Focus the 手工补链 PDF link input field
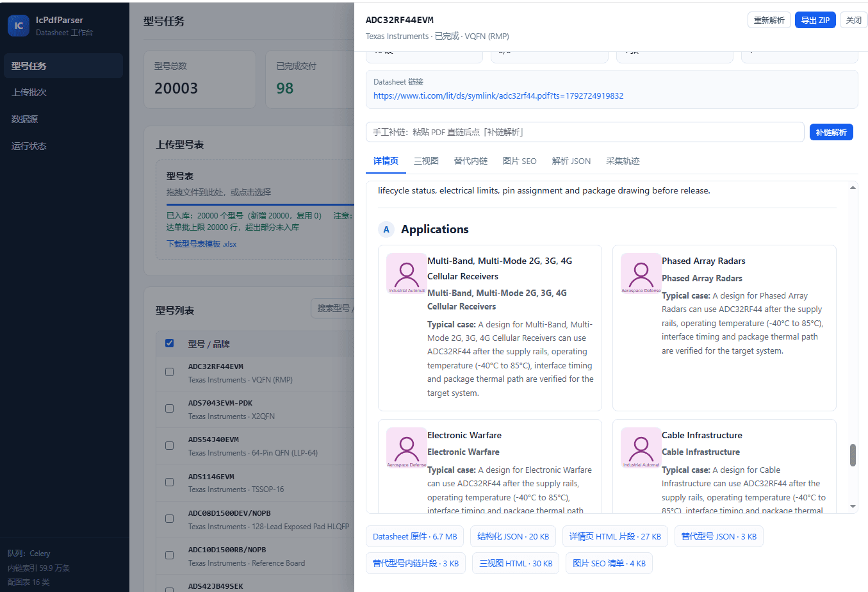 585,132
